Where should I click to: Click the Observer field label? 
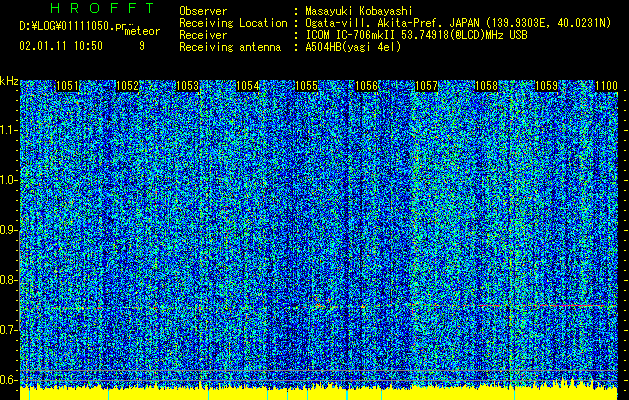click(203, 11)
